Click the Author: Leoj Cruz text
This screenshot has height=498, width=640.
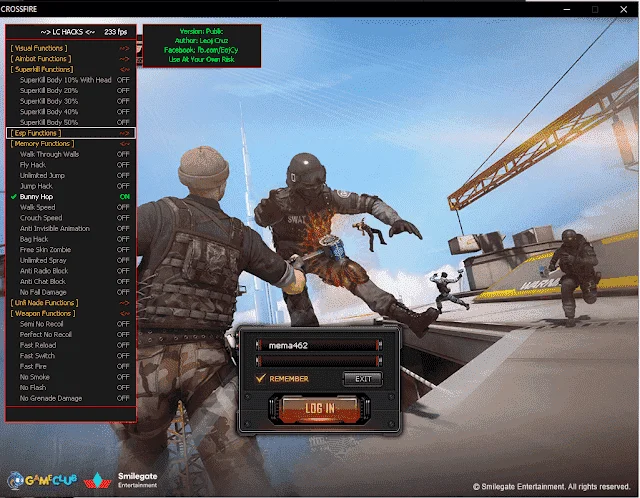(202, 40)
